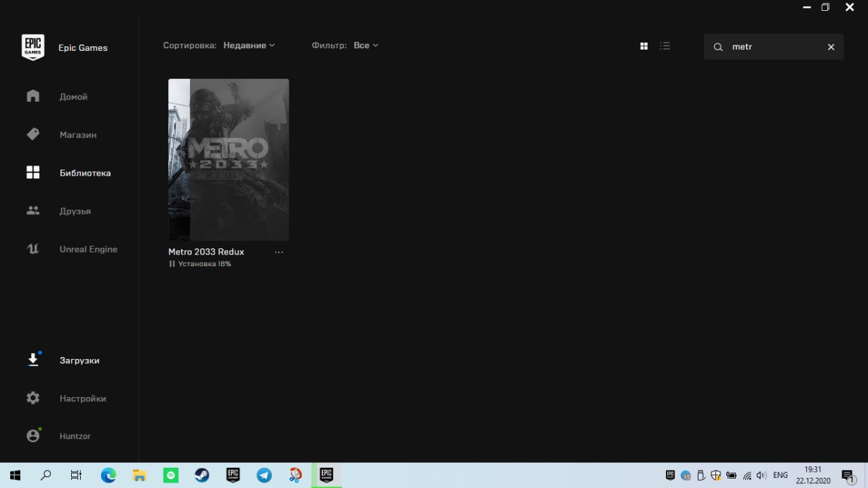Open Telegram from the taskbar

264,475
